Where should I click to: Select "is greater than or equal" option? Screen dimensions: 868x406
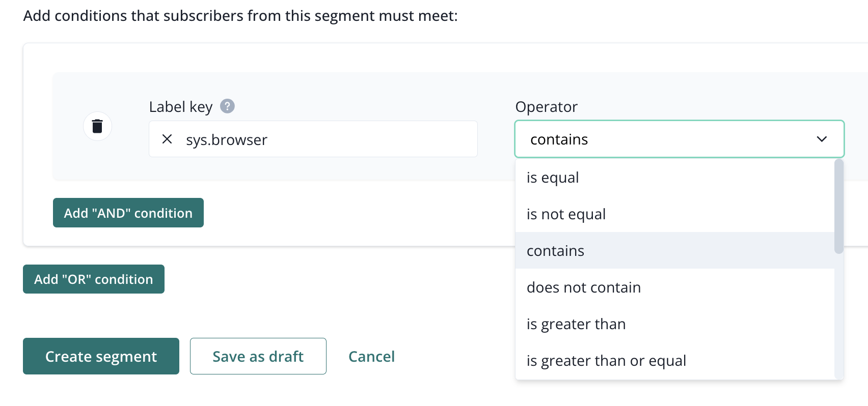coord(606,361)
